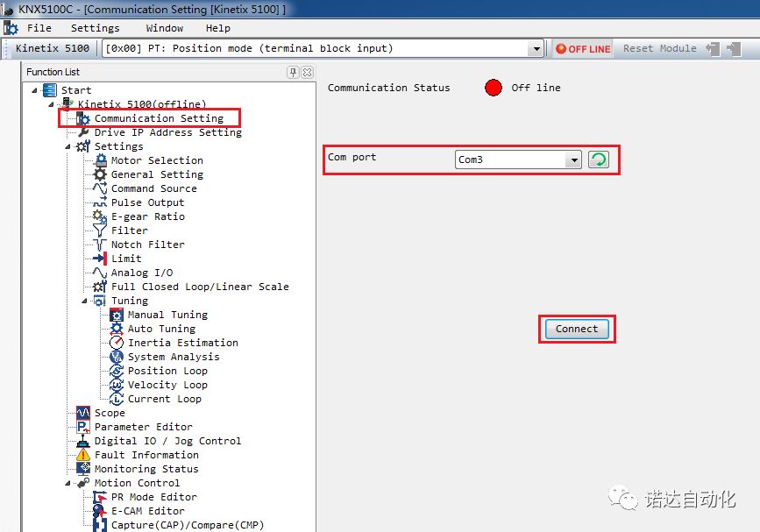Close the Function List panel

pos(307,72)
